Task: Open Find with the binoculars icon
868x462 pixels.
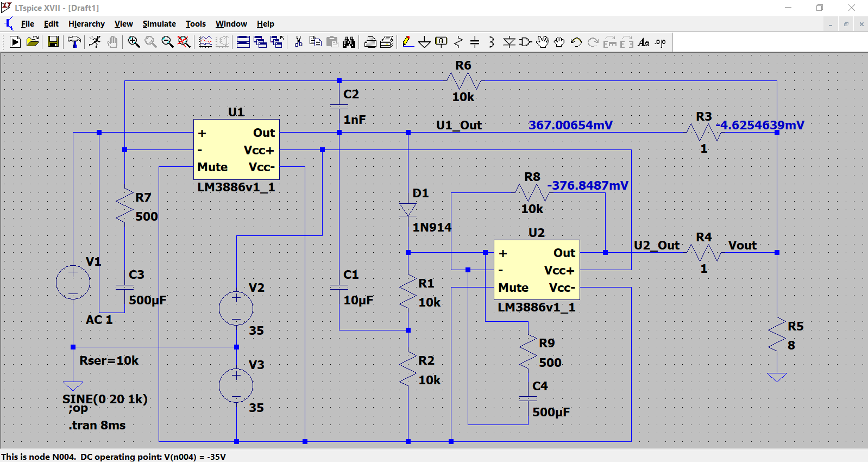Action: 349,42
